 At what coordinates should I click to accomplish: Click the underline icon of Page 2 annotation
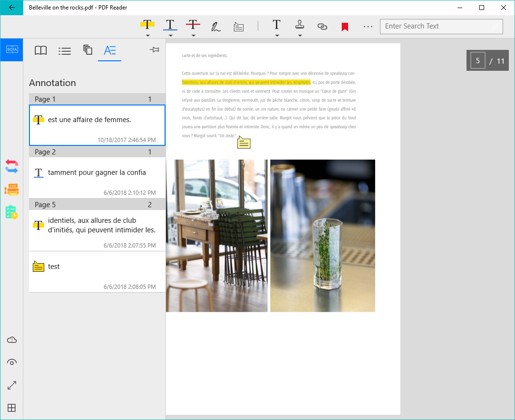click(39, 172)
